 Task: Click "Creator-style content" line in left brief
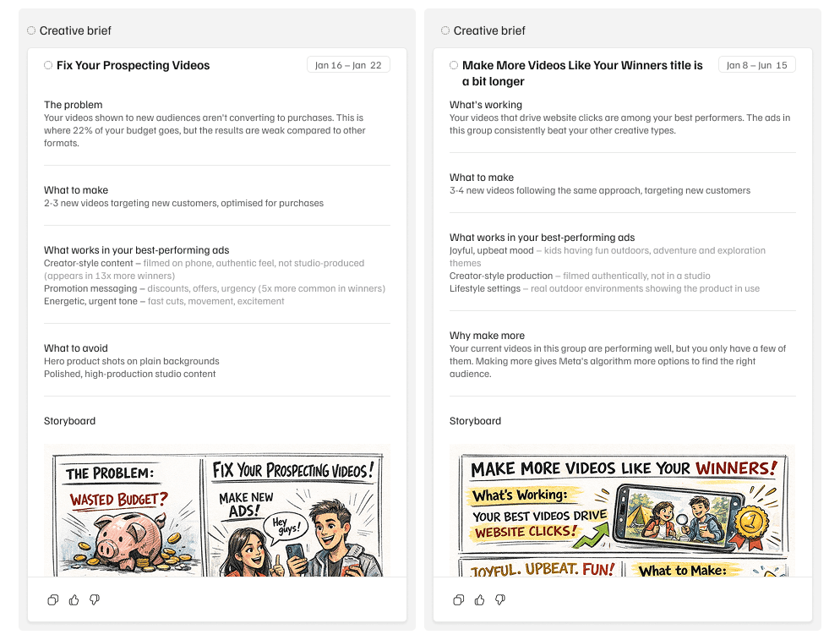(205, 270)
